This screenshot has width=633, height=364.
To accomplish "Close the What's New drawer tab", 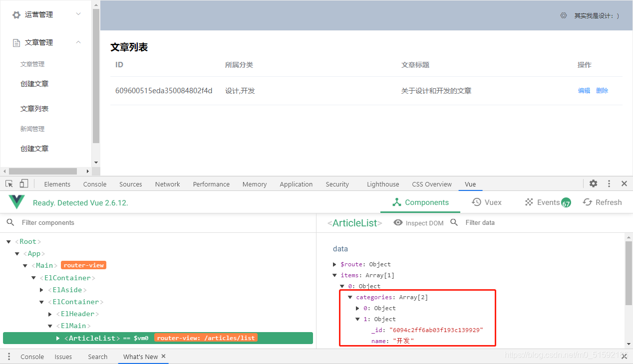I will coord(163,356).
